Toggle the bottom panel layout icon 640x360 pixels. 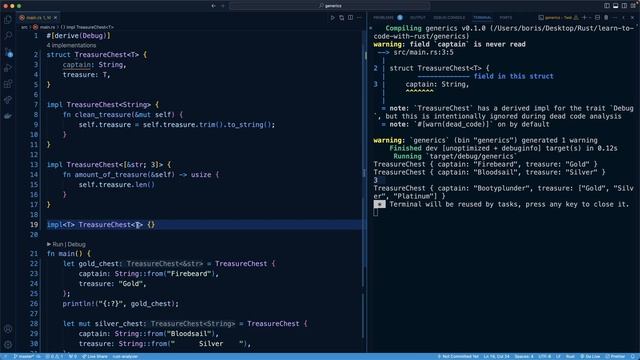(x=616, y=6)
